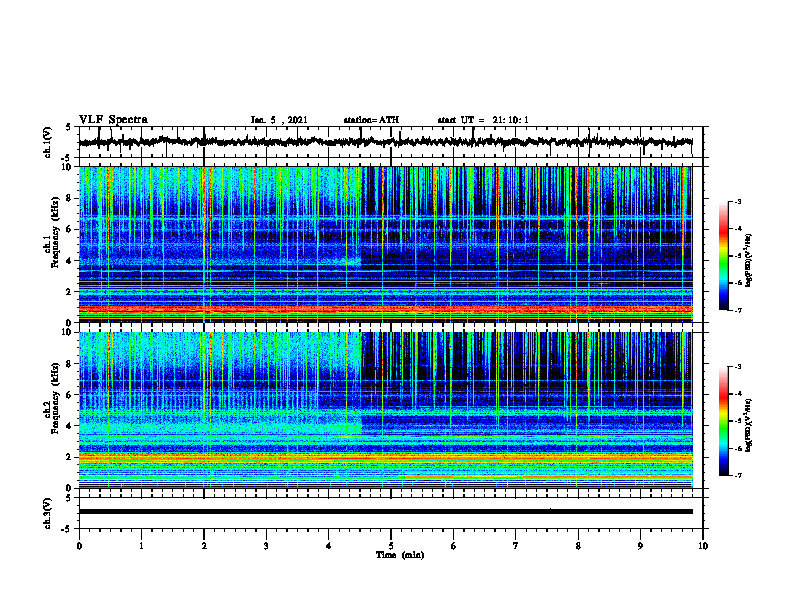Click time axis tick label "9"
This screenshot has height=612, width=792.
pyautogui.click(x=640, y=546)
